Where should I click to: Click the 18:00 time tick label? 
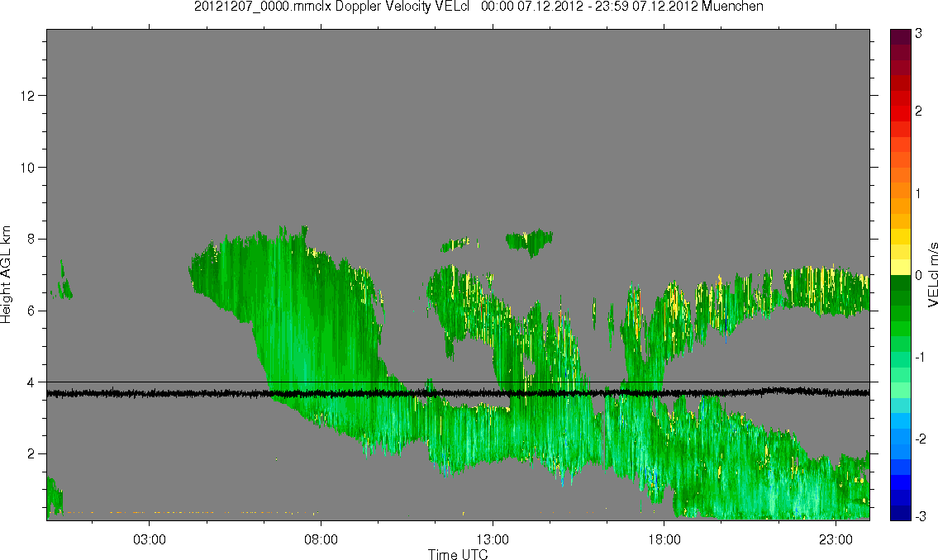pos(664,539)
